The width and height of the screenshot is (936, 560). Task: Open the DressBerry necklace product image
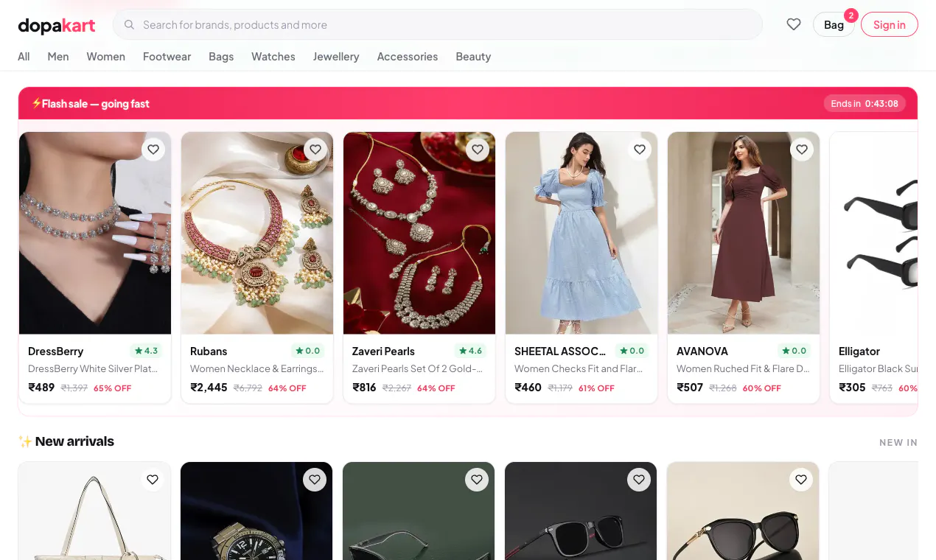click(95, 233)
